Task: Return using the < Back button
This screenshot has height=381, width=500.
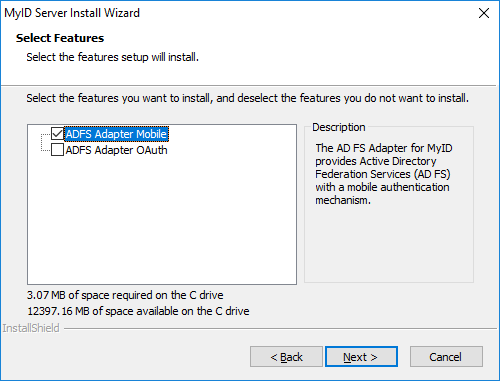Action: 286,357
